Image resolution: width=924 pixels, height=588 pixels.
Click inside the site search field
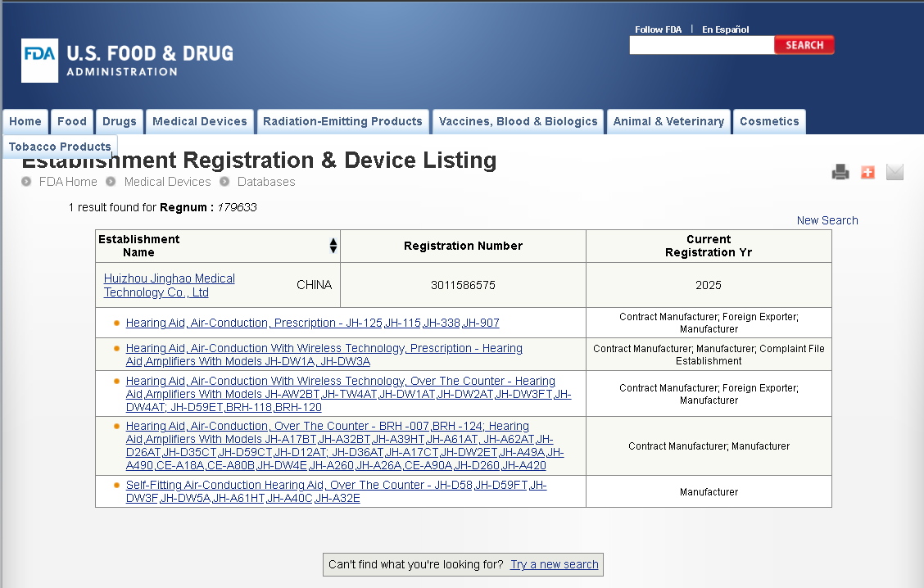click(x=701, y=46)
